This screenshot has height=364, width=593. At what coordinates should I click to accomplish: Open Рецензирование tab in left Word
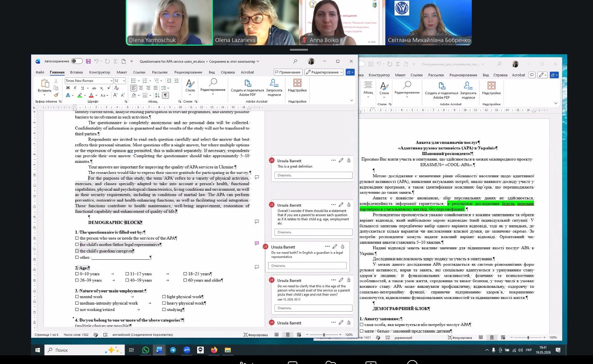click(x=188, y=72)
